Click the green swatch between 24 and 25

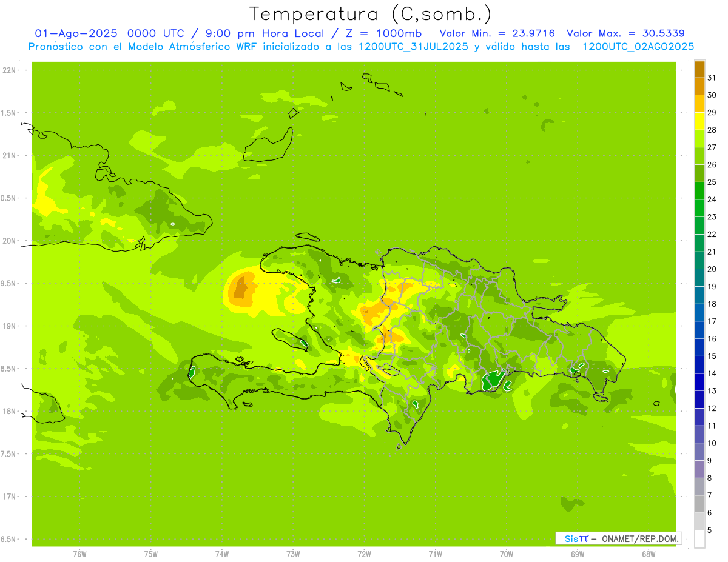pos(699,190)
